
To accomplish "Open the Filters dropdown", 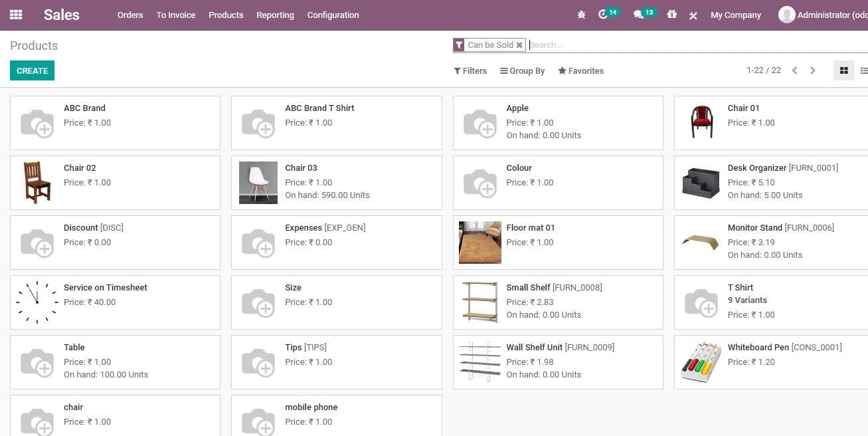I will tap(470, 70).
